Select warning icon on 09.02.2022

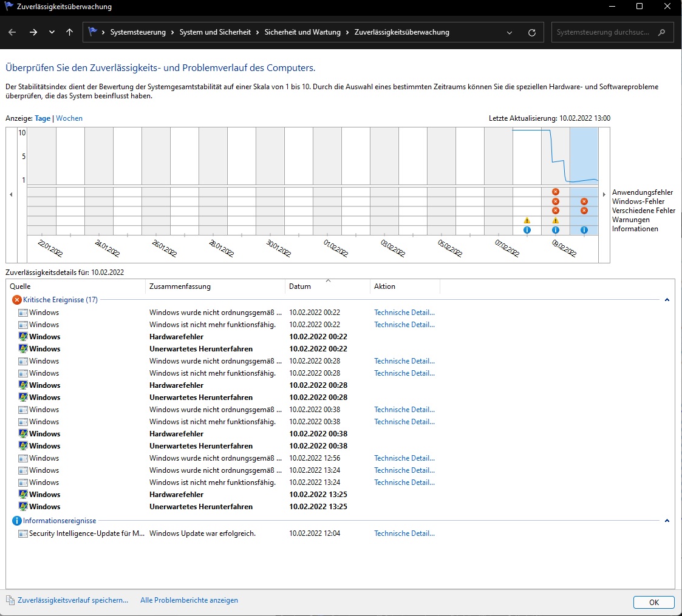pos(556,220)
